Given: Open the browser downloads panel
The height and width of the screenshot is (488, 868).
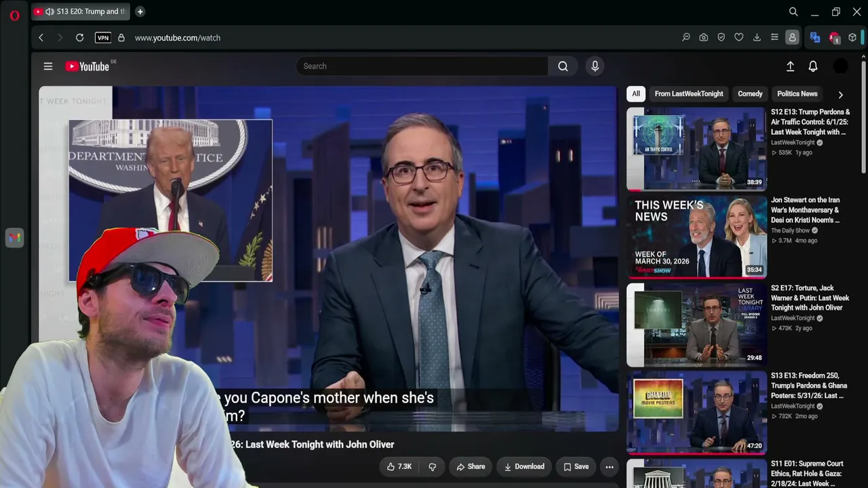Looking at the screenshot, I should tap(757, 38).
